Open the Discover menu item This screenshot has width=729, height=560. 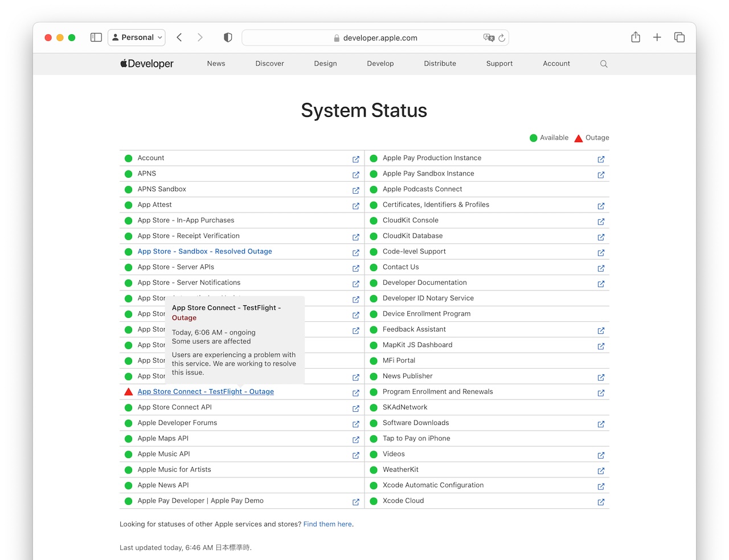[x=269, y=64]
